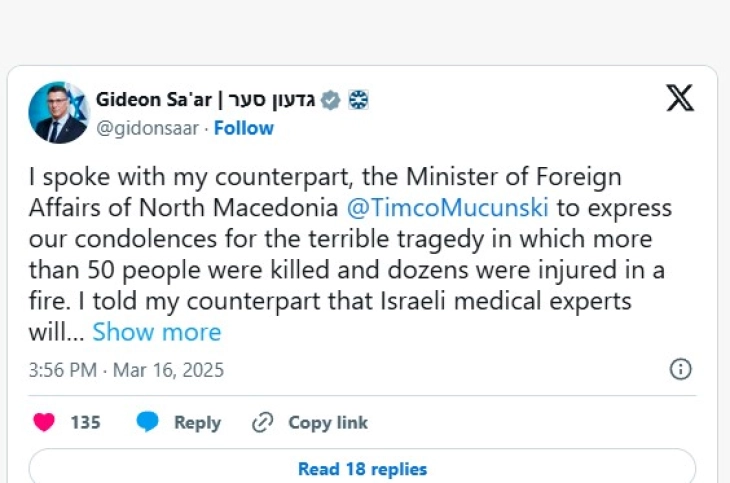The height and width of the screenshot is (483, 730).
Task: Click the blue verified checkmark badge
Action: (331, 100)
